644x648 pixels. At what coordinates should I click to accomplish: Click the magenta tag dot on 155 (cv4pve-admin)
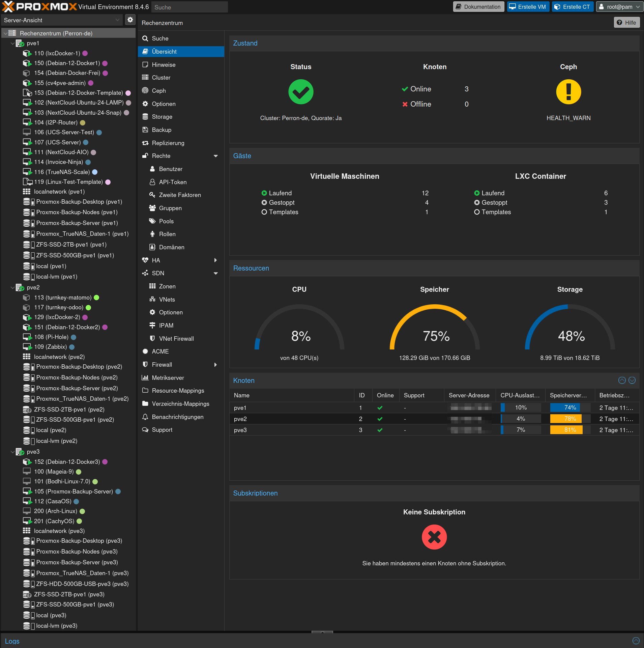coord(91,83)
